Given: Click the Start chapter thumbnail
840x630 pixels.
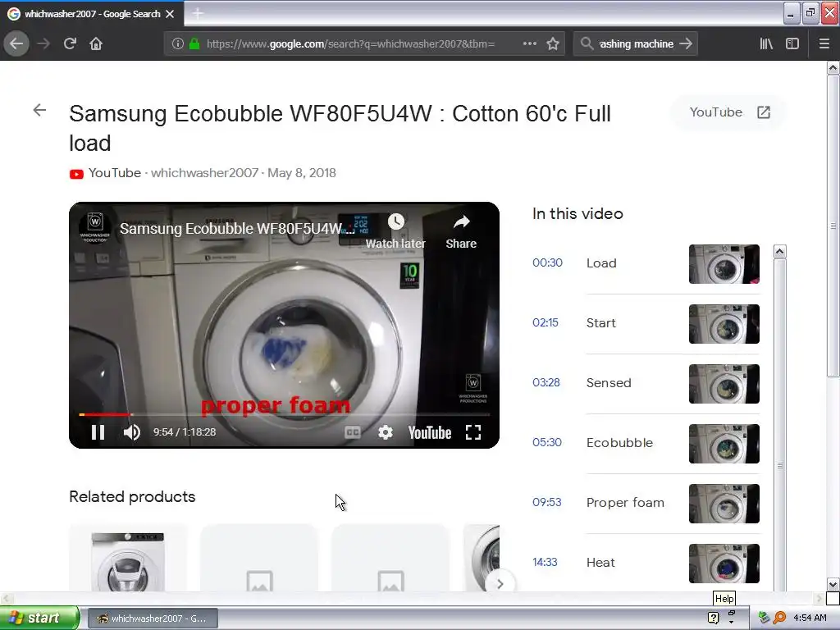Looking at the screenshot, I should 724,324.
